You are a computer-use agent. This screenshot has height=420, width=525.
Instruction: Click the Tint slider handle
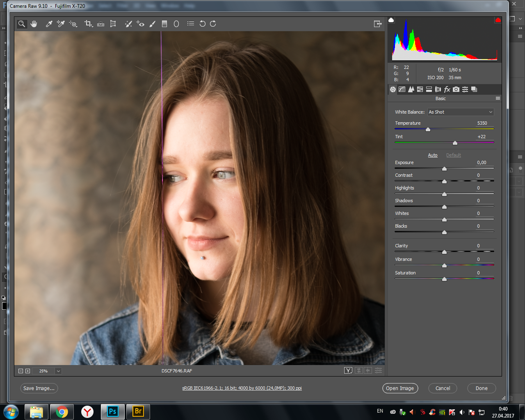tap(455, 143)
